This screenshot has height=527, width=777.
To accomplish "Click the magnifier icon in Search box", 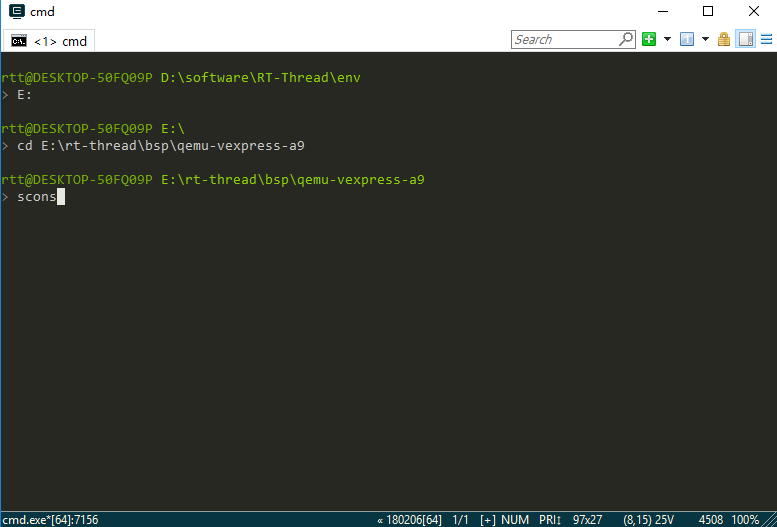I will 626,39.
